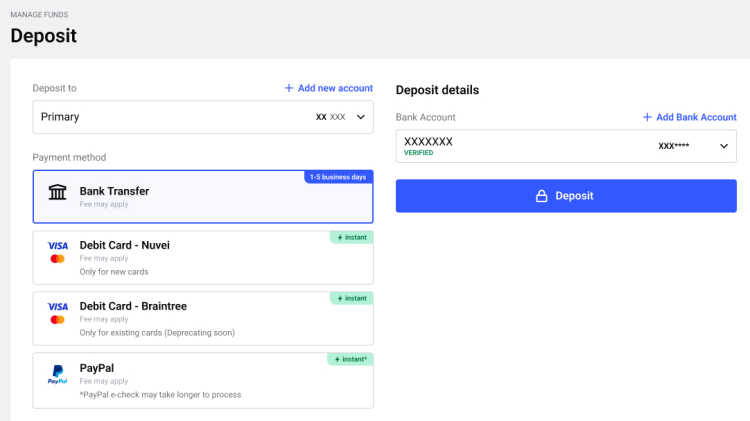Click the plus icon beside Add Bank Account
750x421 pixels.
pyautogui.click(x=647, y=117)
